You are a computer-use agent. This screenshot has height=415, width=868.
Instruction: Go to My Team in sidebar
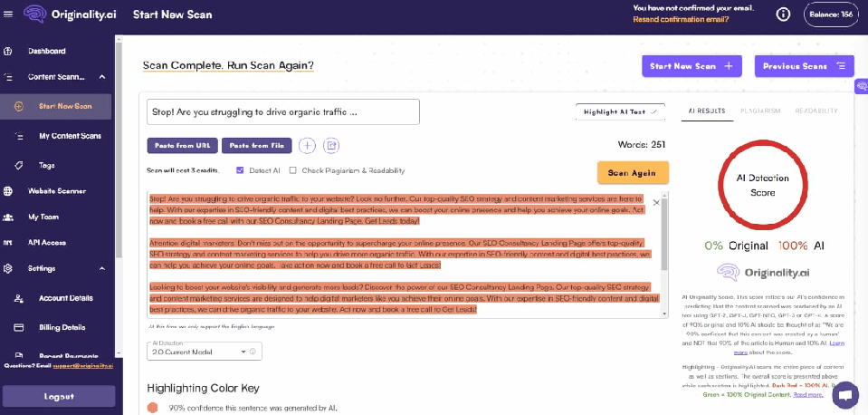43,217
